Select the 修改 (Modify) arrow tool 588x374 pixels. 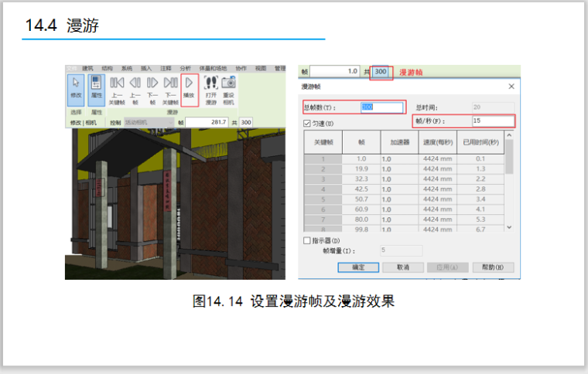click(76, 89)
